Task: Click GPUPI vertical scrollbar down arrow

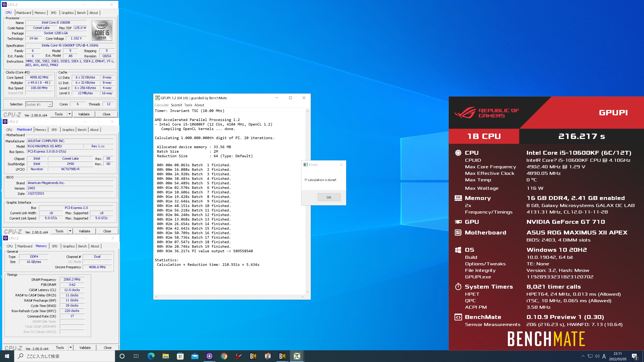Action: click(308, 292)
